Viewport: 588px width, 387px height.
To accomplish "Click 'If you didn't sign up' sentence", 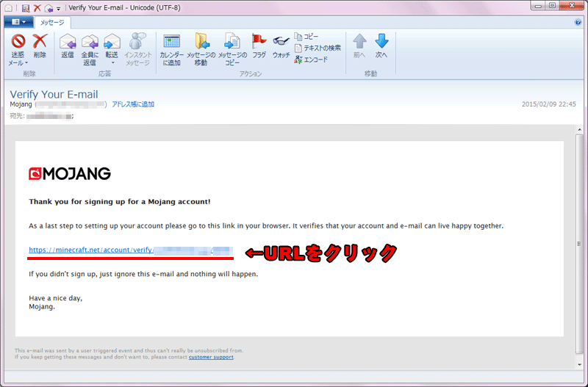I will coord(143,274).
